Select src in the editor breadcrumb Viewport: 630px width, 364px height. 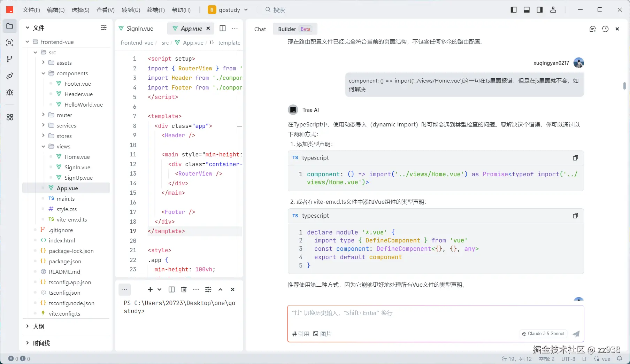(165, 42)
